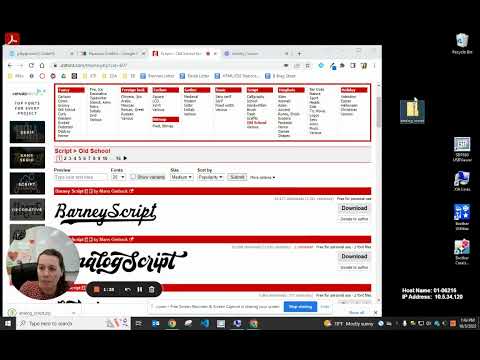480x360 pixels.
Task: Open the Calligraphy subcategory link
Action: (255, 97)
